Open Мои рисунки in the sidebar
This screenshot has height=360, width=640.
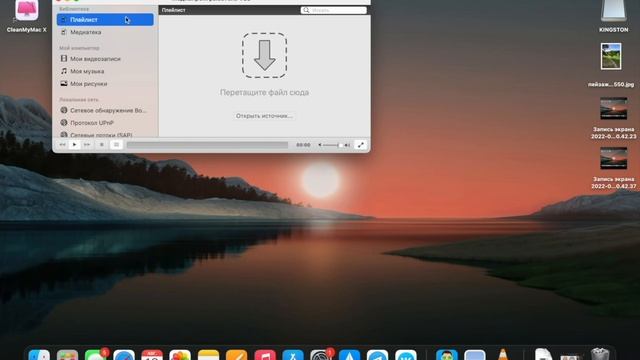pyautogui.click(x=89, y=84)
